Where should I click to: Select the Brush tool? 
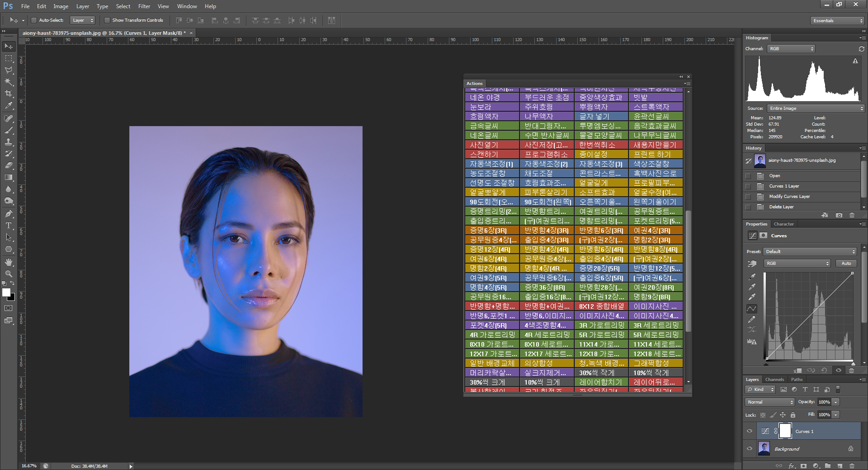(9, 130)
